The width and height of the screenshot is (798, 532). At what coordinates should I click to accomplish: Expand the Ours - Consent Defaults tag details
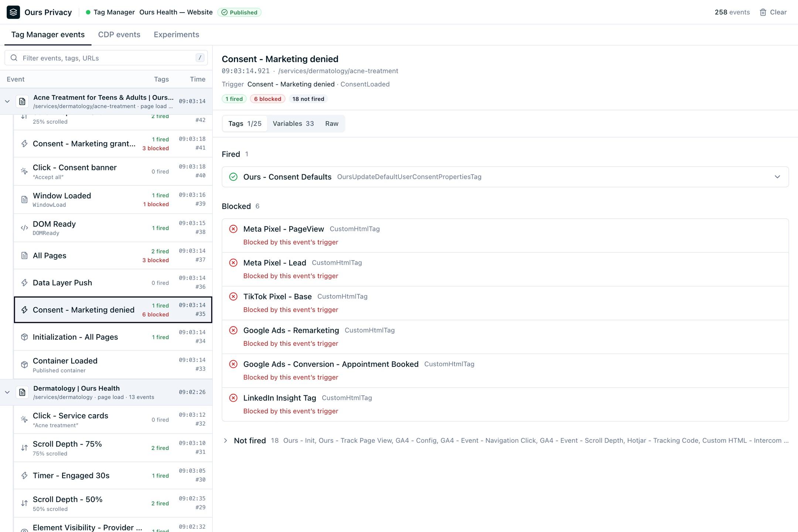click(x=777, y=177)
